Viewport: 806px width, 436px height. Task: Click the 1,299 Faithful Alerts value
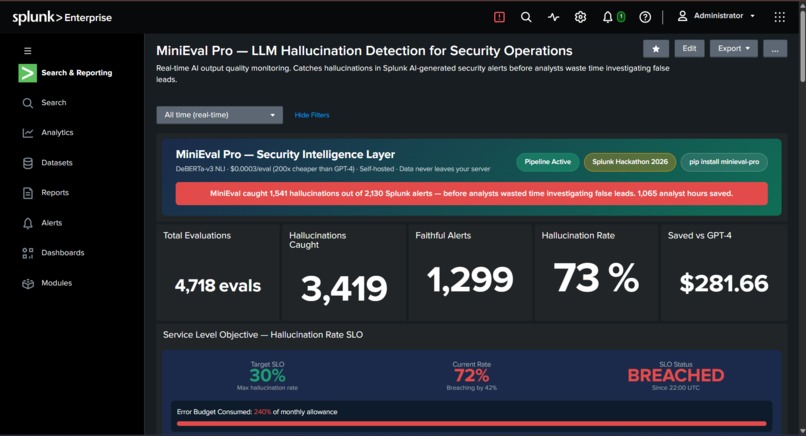pyautogui.click(x=470, y=280)
